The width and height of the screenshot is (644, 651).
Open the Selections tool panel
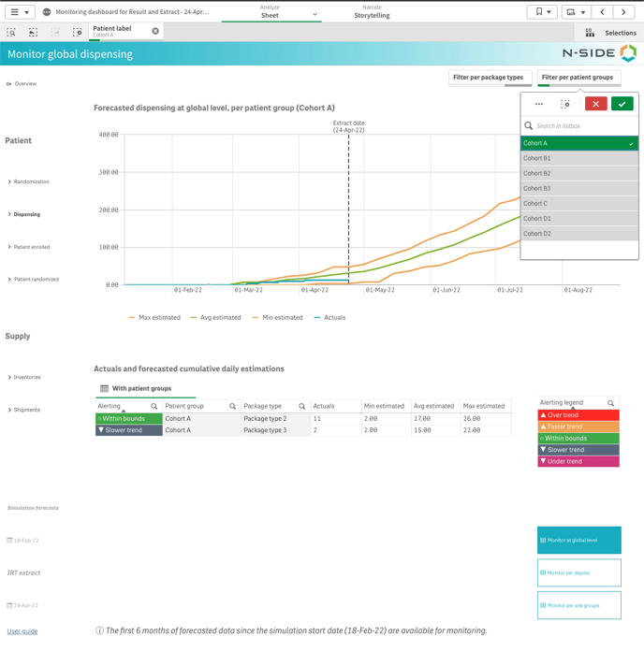(x=611, y=33)
